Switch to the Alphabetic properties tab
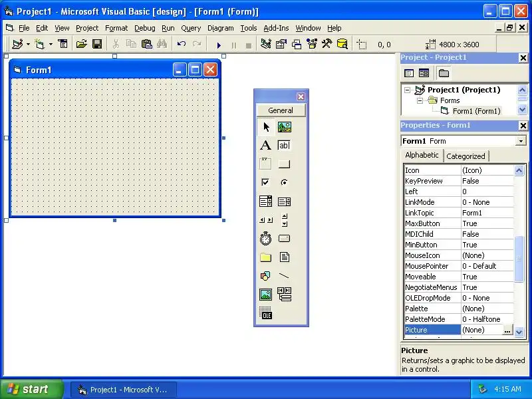Screen dimensions: 532x399 [422, 155]
